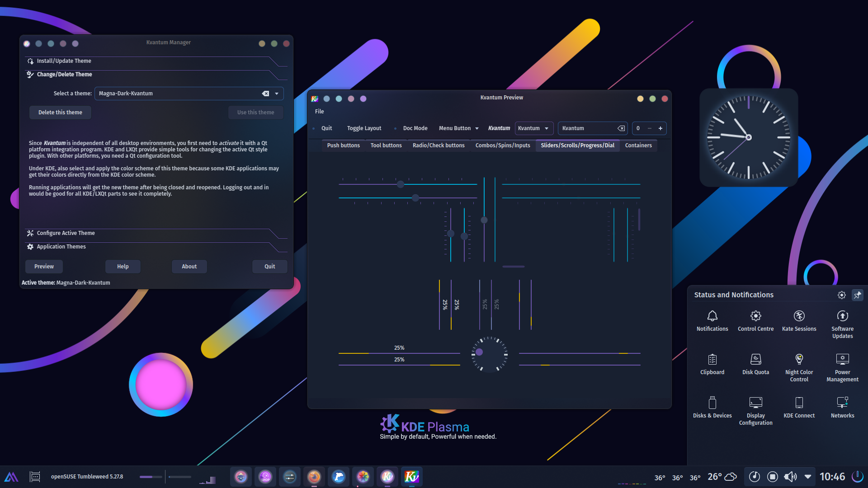
Task: Open Networks tray item
Action: tap(842, 408)
